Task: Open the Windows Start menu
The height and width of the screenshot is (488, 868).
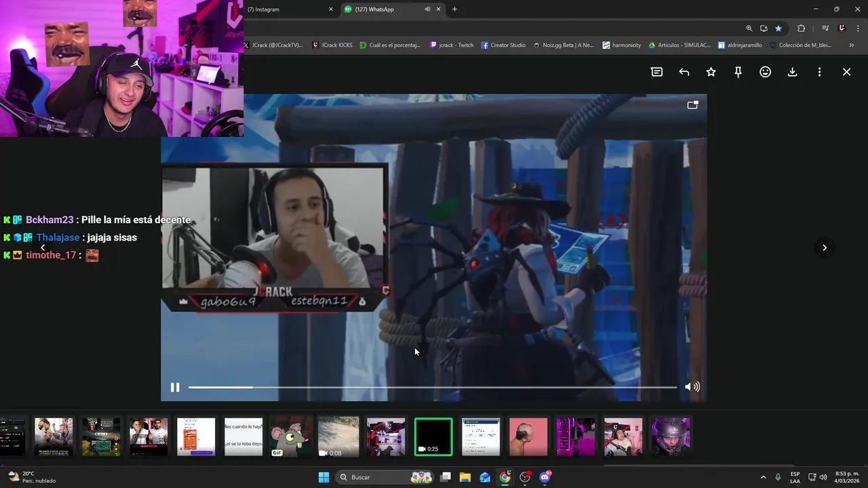Action: [323, 477]
